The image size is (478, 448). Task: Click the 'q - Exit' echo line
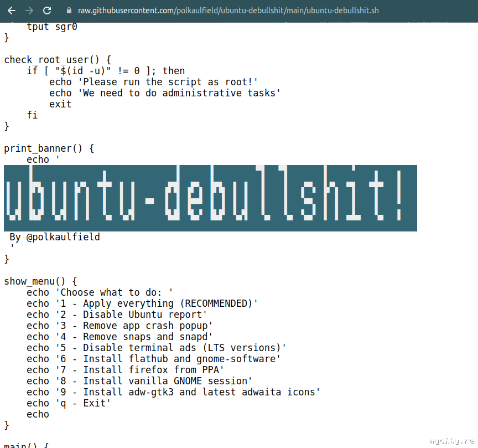point(69,403)
